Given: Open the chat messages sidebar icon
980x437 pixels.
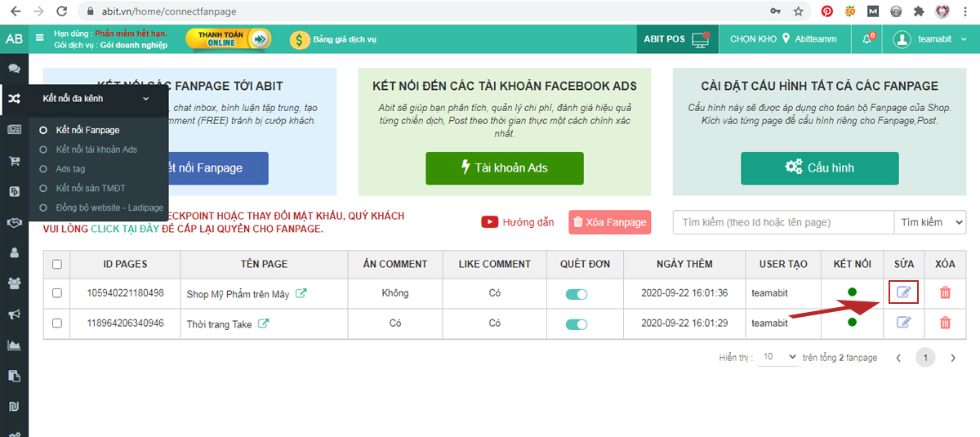Looking at the screenshot, I should coord(14,69).
